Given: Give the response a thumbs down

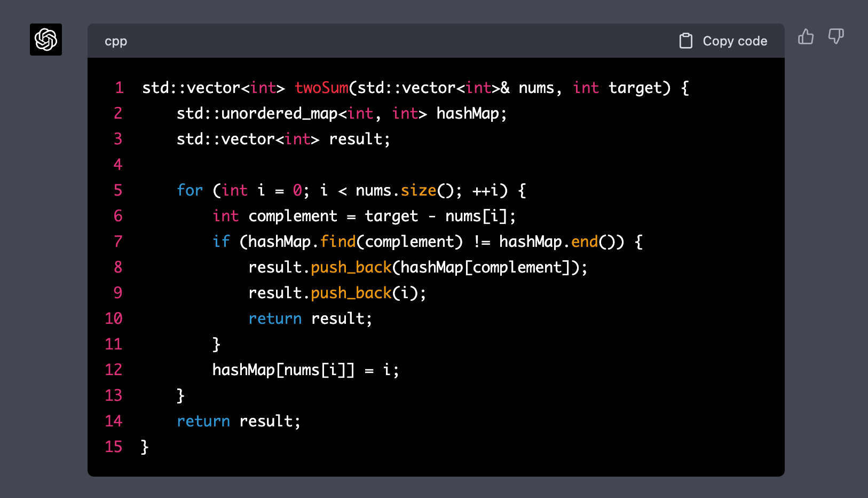Looking at the screenshot, I should click(x=835, y=36).
